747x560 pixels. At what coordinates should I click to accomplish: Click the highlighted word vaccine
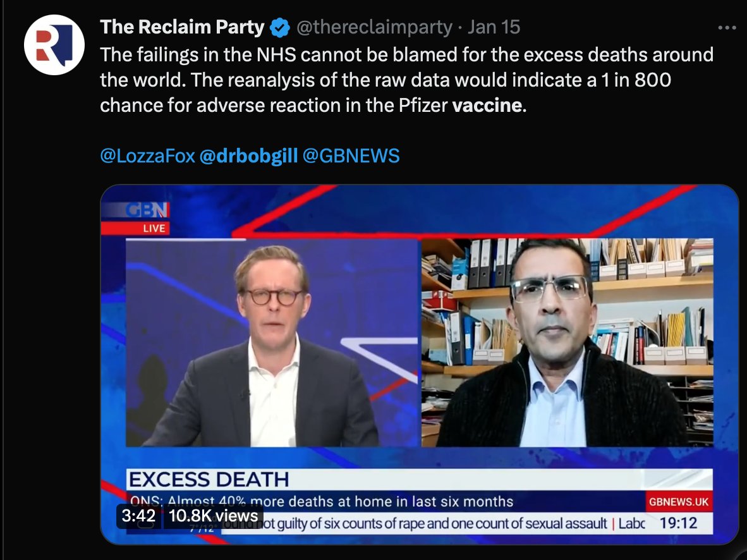(x=487, y=106)
